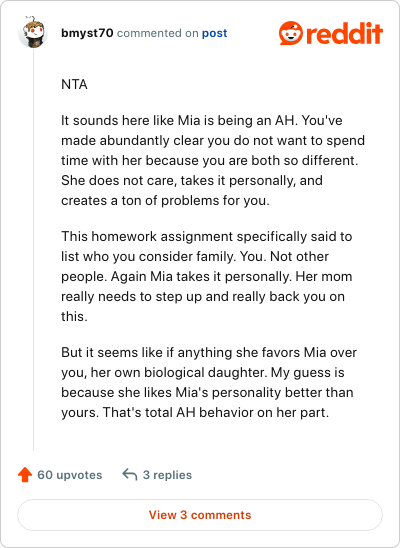Open the "3 replies" label

(167, 475)
